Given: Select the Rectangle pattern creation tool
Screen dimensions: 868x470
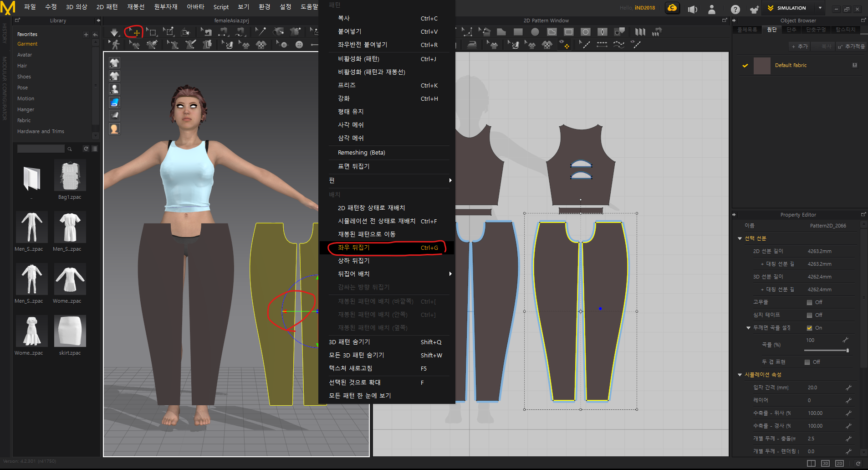Looking at the screenshot, I should click(x=518, y=32).
